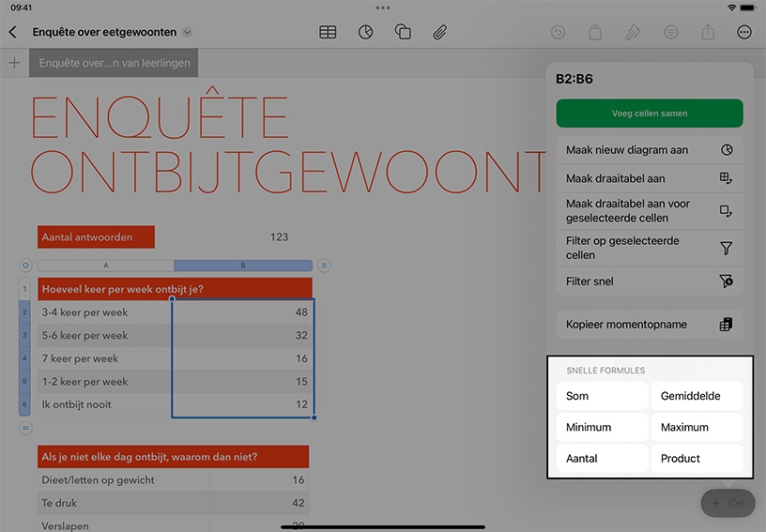Tap the share icon
This screenshot has width=766, height=532.
[x=708, y=32]
